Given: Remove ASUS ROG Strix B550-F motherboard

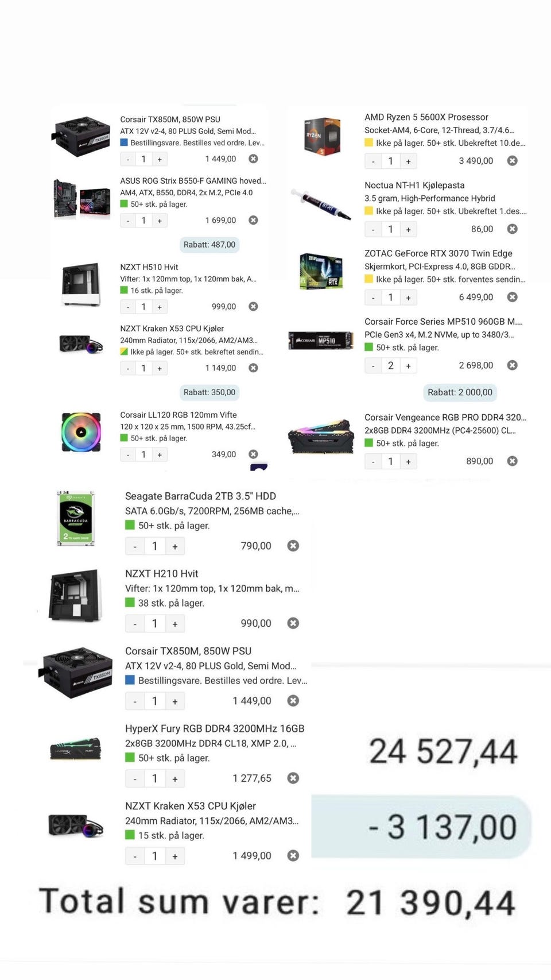Looking at the screenshot, I should [x=253, y=220].
